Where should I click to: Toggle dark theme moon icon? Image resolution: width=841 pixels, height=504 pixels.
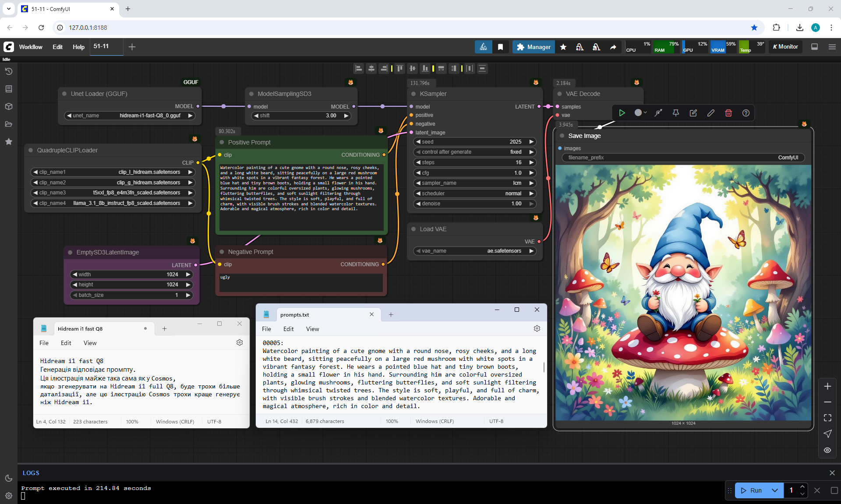[x=8, y=478]
